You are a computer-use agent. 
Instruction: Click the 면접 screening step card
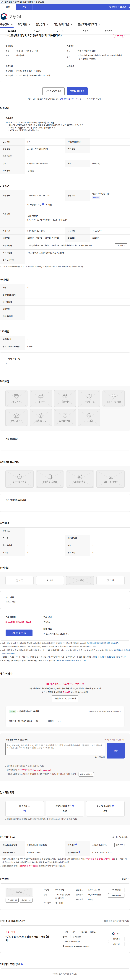pos(50,580)
